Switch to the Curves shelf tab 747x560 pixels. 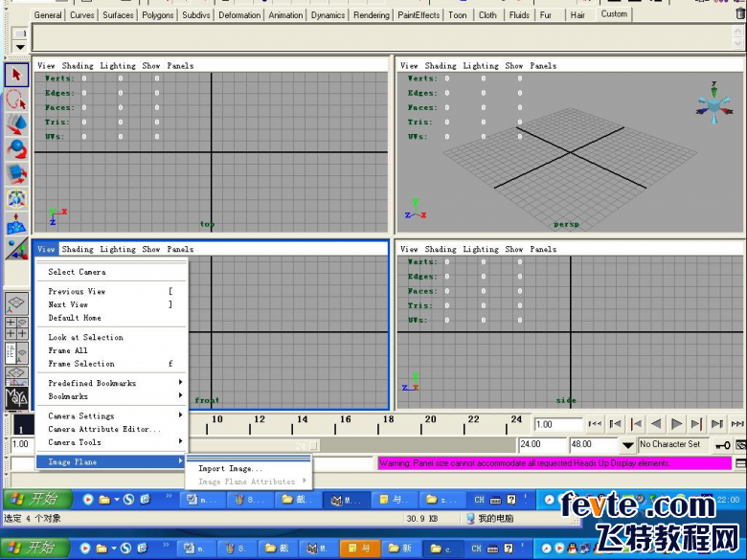(x=82, y=15)
